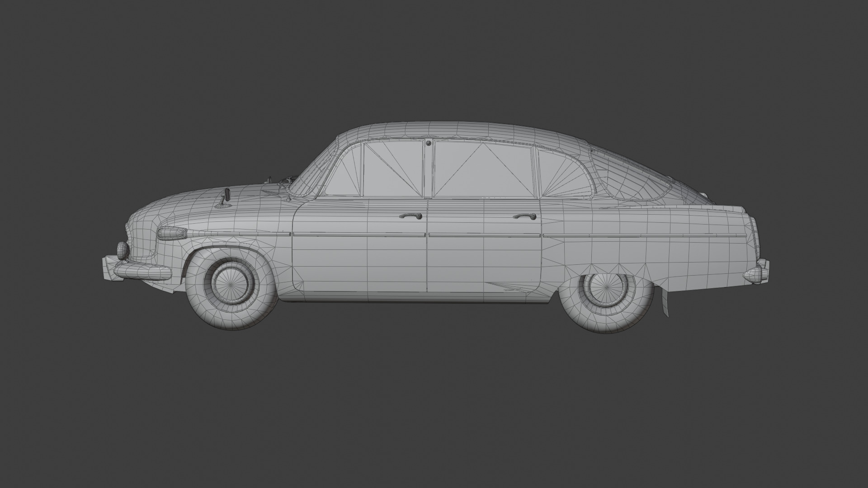868x488 pixels.
Task: Click the front door handle
Action: coord(411,216)
